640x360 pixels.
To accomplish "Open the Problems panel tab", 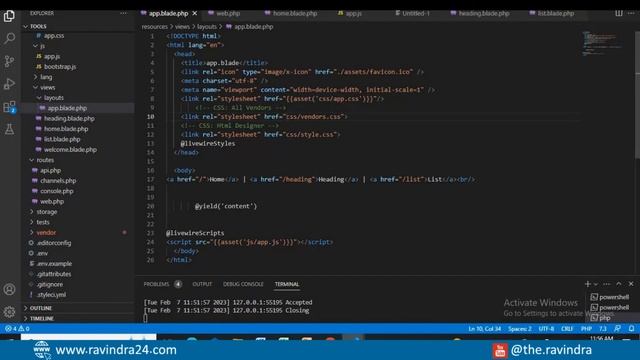I will pos(156,284).
